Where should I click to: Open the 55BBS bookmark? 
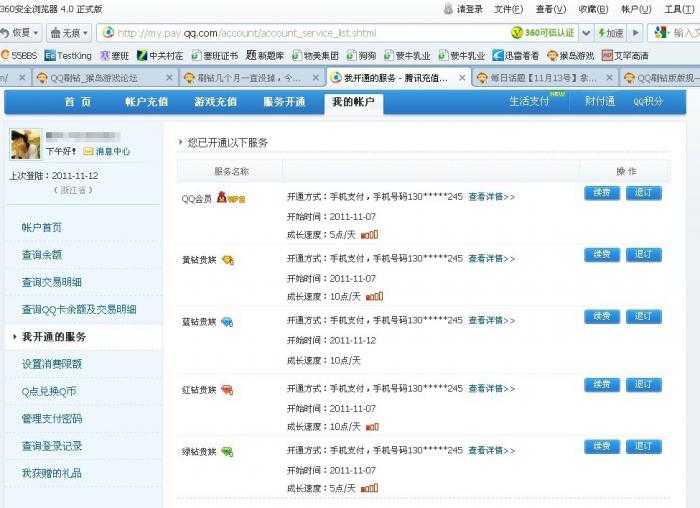click(19, 55)
